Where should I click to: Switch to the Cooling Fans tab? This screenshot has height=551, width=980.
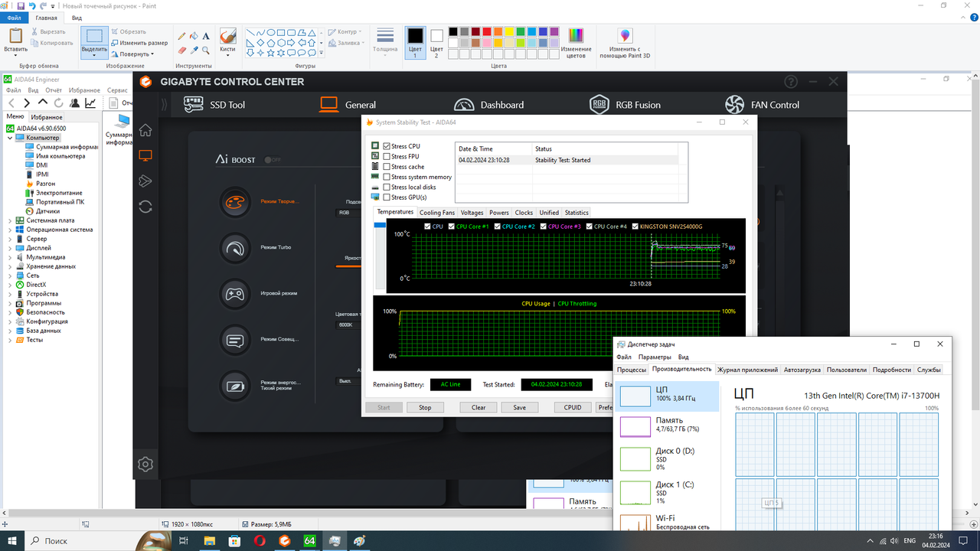[437, 213]
